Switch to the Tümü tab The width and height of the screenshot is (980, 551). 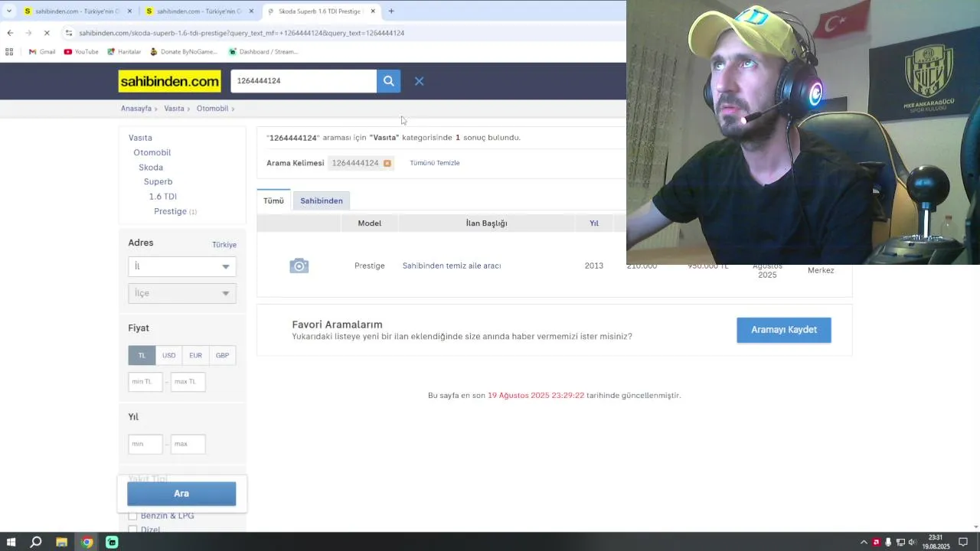coord(273,201)
